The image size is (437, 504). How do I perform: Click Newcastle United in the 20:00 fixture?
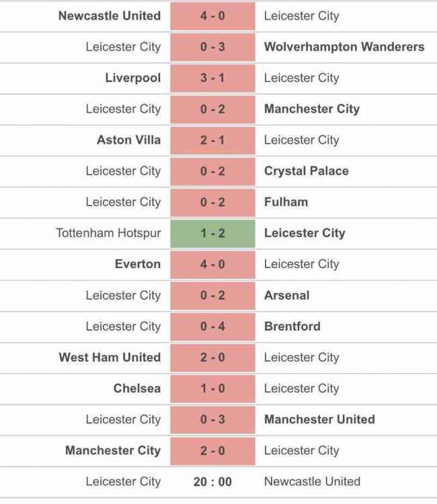(312, 481)
